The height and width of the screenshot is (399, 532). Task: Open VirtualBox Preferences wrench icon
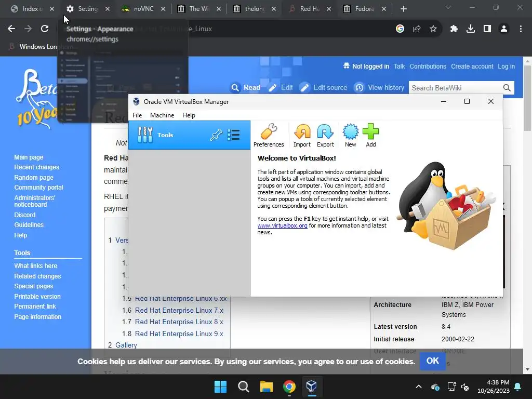pyautogui.click(x=269, y=135)
